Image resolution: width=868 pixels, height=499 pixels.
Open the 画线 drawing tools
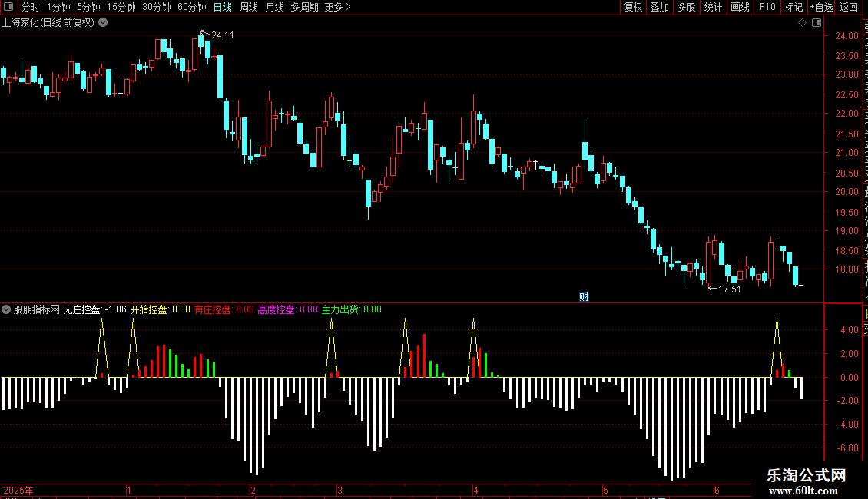tap(740, 7)
